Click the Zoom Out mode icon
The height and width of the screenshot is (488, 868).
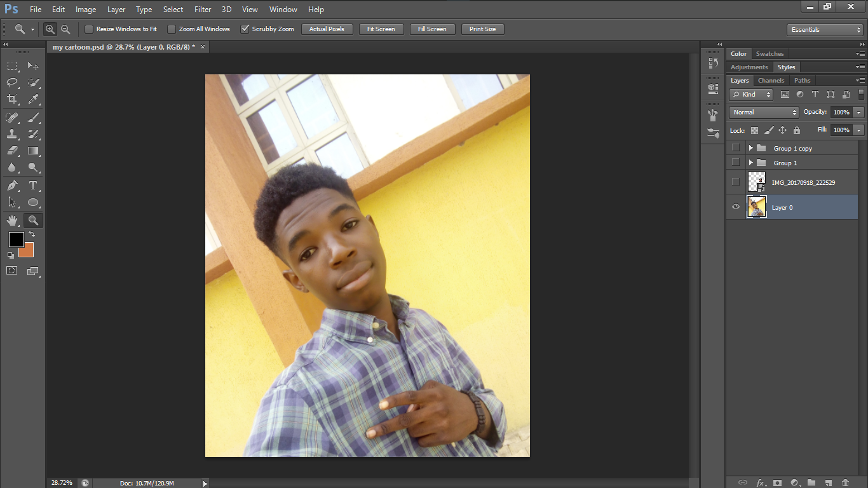click(x=65, y=29)
